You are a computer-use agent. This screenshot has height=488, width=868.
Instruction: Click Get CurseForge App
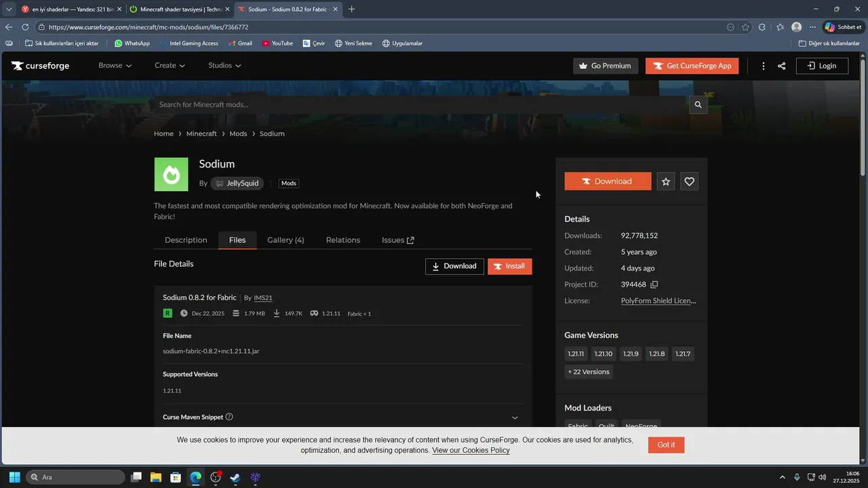pyautogui.click(x=692, y=66)
